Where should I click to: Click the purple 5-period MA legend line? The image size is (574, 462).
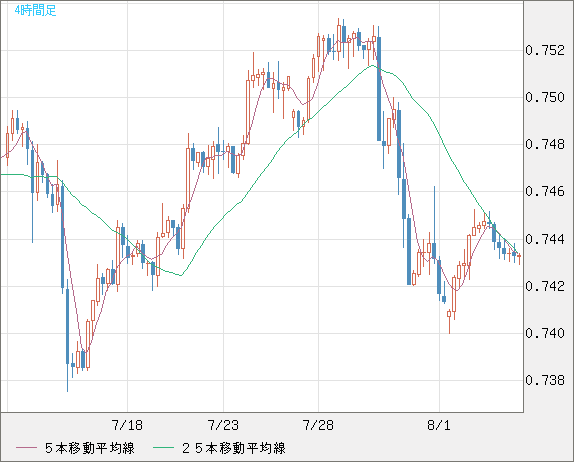(x=26, y=448)
